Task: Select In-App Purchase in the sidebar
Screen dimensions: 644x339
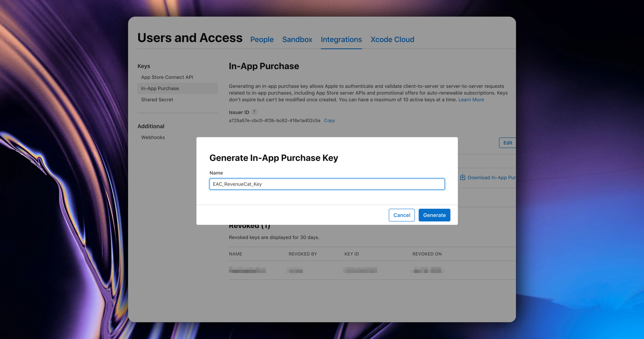Action: pos(160,89)
